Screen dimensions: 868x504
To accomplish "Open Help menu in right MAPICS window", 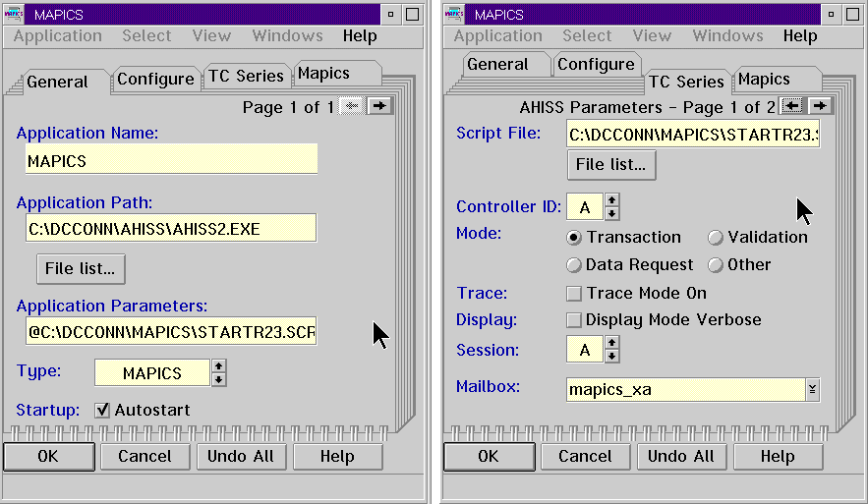I will 800,36.
